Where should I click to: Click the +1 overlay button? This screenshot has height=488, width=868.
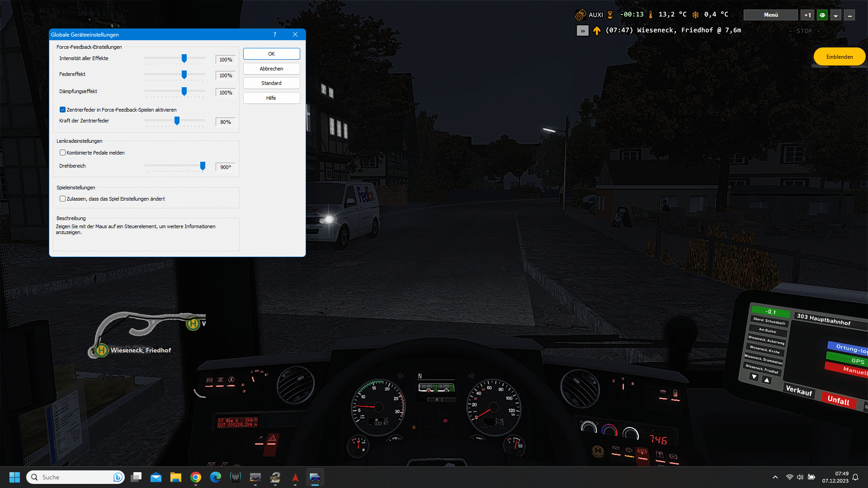click(807, 15)
